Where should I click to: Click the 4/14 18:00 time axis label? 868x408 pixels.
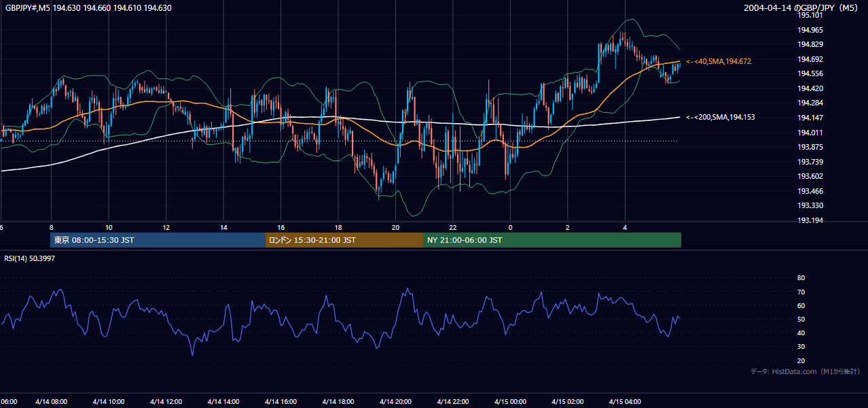(x=338, y=401)
